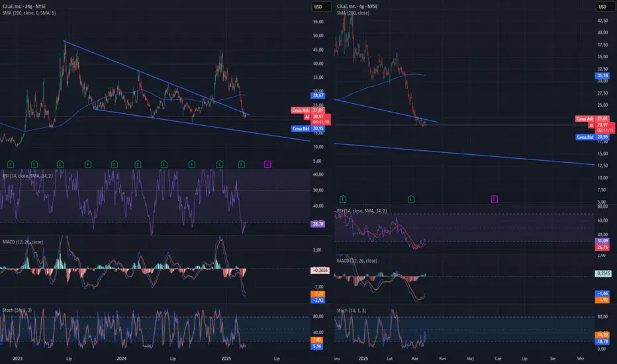Image resolution: width=617 pixels, height=364 pixels.
Task: Select the SMA (200, close) legend in 4g chart
Action: (x=353, y=13)
